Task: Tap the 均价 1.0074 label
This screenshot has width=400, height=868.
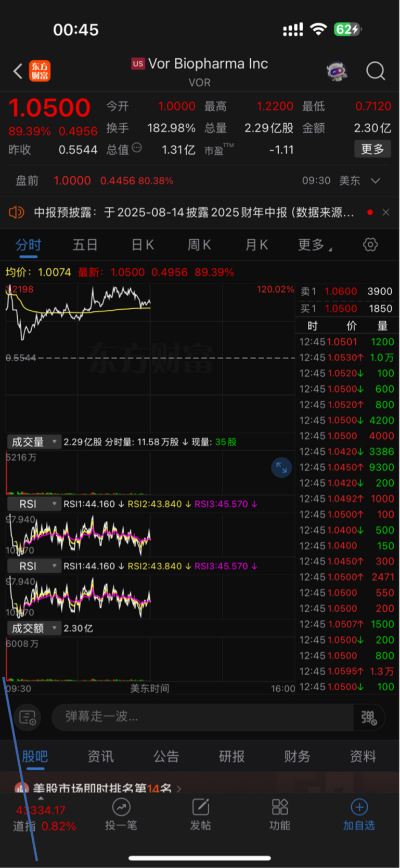Action: pos(38,272)
